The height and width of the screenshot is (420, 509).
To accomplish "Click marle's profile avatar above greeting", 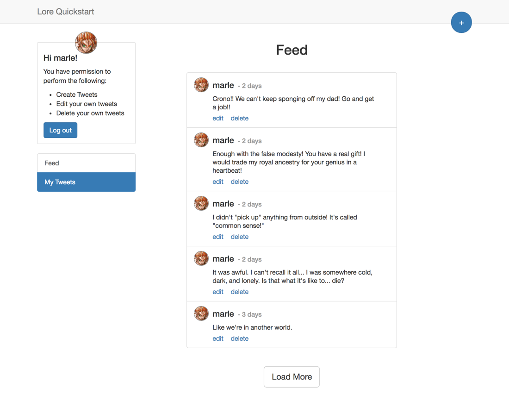I will point(86,43).
